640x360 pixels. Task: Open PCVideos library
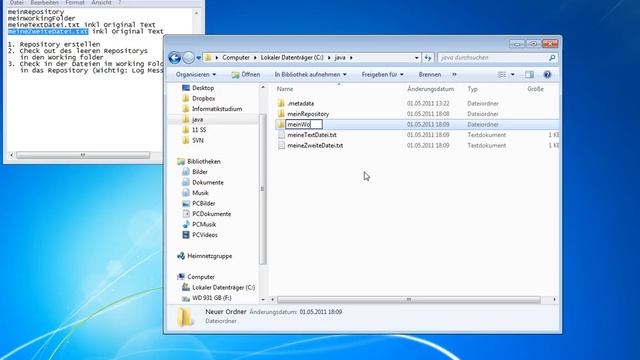click(205, 235)
